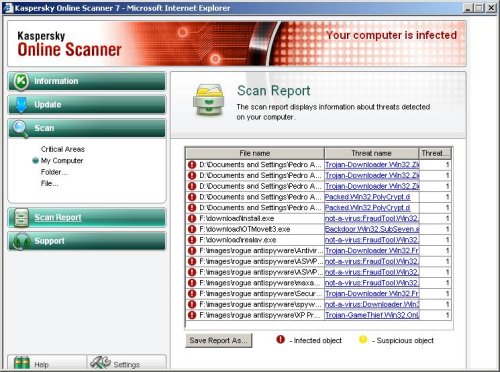Click red infected icon on the XP Pr row
The height and width of the screenshot is (372, 500).
(x=192, y=315)
